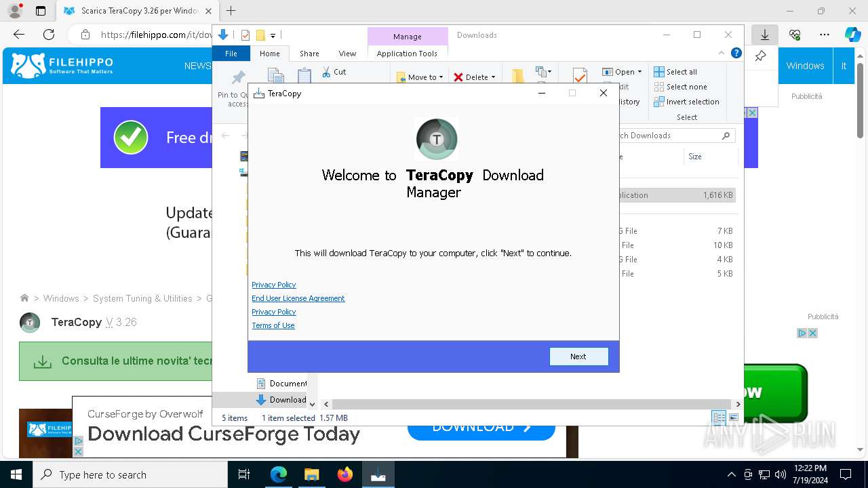
Task: Select the file sized 1,616 KB
Action: [677, 195]
